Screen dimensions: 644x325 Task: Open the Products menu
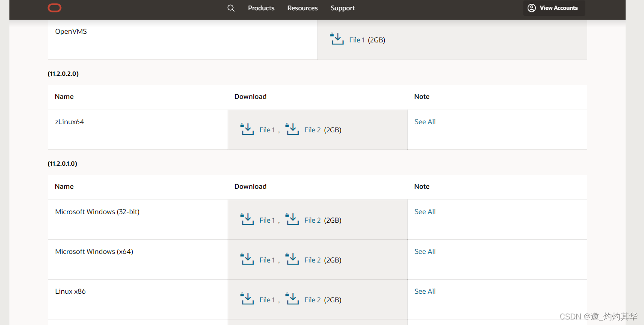[261, 8]
